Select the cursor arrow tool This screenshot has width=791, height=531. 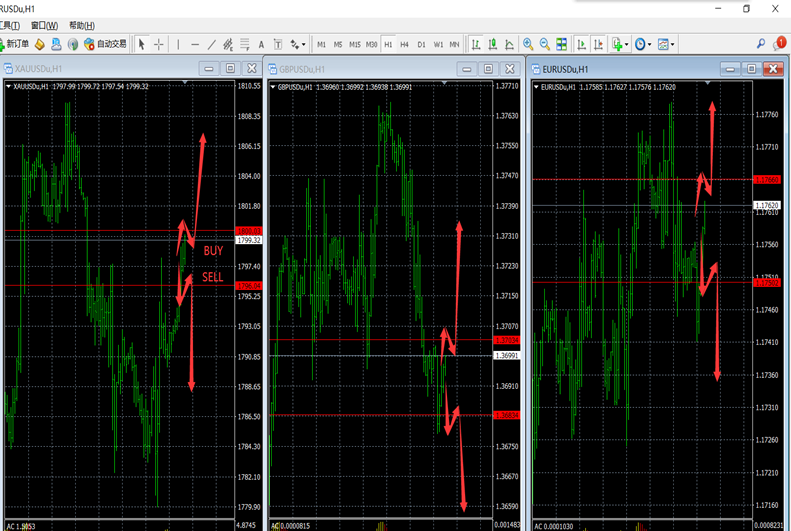click(142, 44)
